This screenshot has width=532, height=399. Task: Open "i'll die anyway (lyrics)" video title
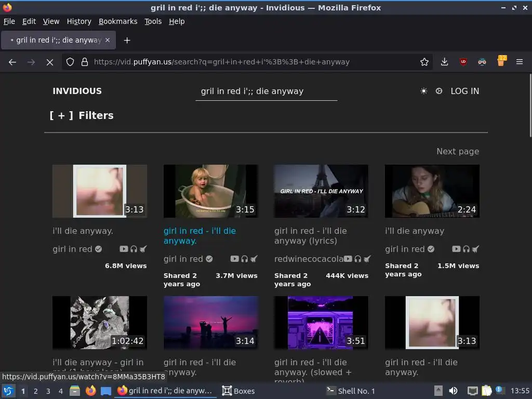tap(311, 236)
